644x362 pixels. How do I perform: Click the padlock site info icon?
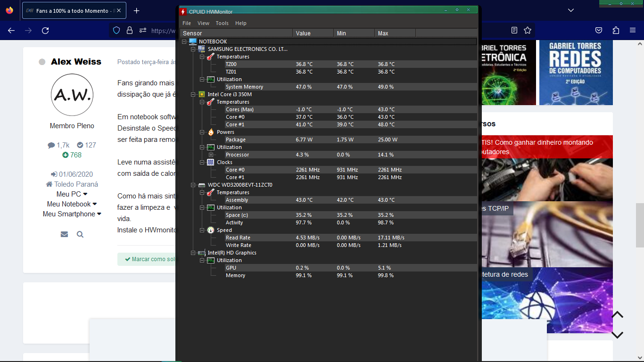129,30
